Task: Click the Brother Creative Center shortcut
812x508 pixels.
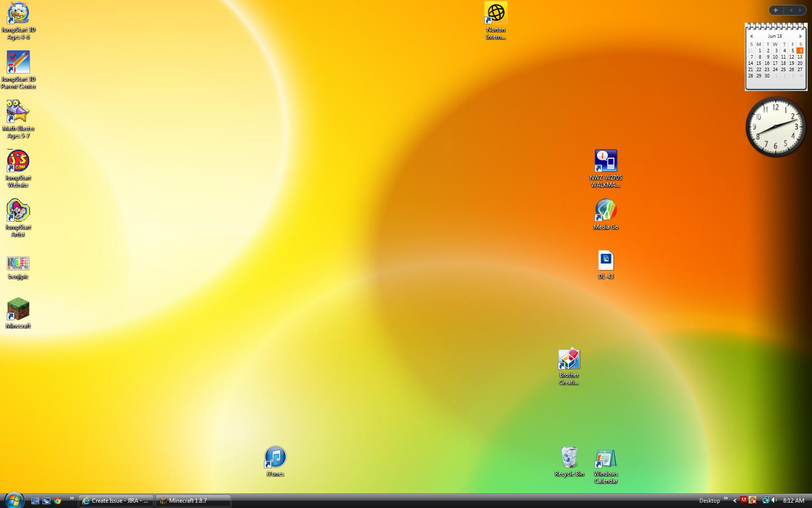Action: pyautogui.click(x=569, y=359)
